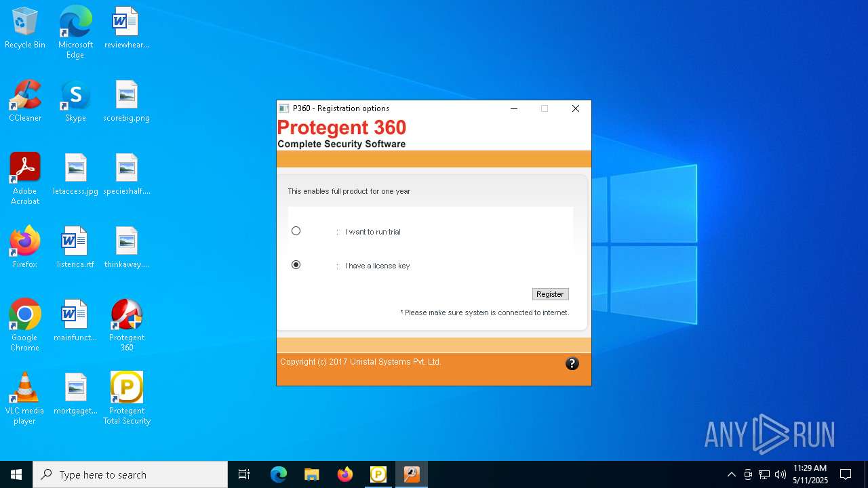Open the Adobe Acrobat desktop shortcut

(x=25, y=179)
